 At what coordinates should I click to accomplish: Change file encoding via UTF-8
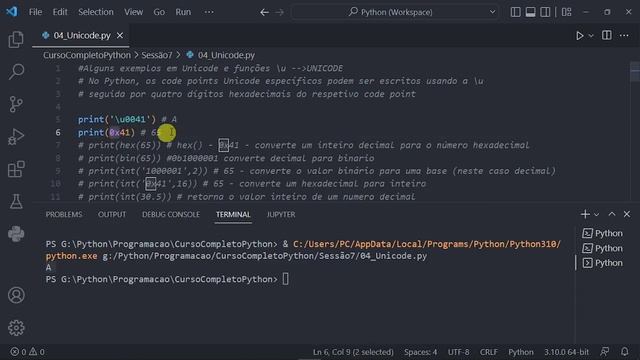coord(458,352)
